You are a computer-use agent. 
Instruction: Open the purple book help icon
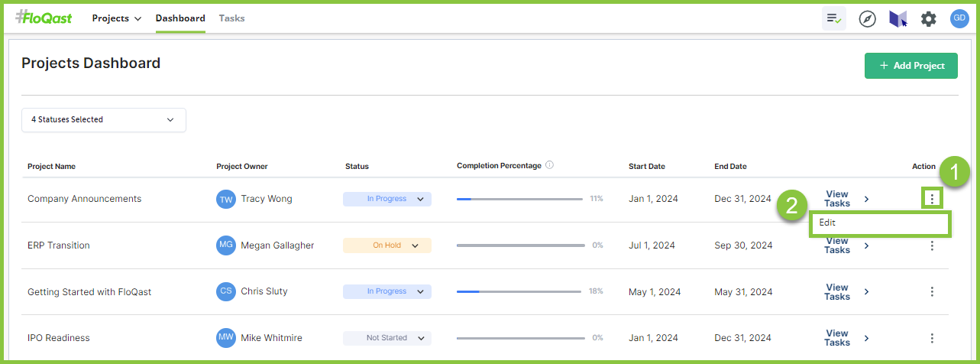[898, 19]
